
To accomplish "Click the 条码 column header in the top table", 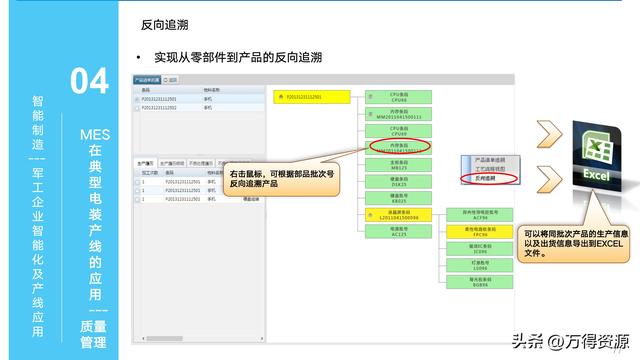I will 146,90.
